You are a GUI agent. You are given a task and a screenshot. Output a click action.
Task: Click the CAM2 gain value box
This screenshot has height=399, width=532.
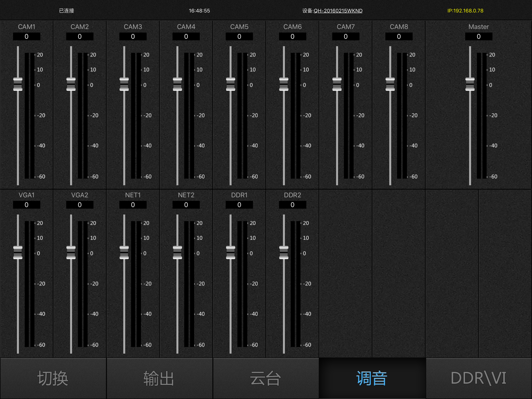pyautogui.click(x=80, y=37)
